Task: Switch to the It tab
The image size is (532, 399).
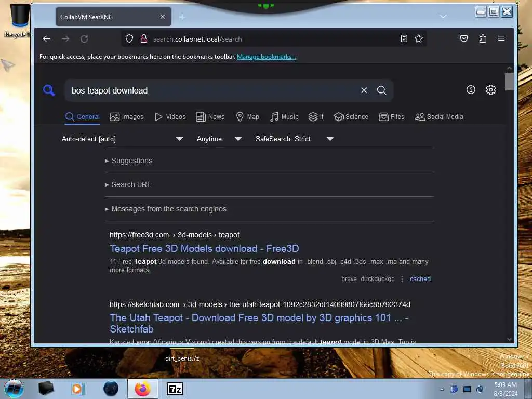Action: click(315, 117)
